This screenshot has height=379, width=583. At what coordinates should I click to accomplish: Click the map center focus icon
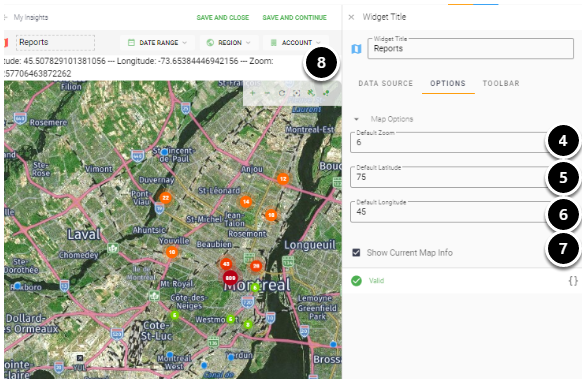296,93
